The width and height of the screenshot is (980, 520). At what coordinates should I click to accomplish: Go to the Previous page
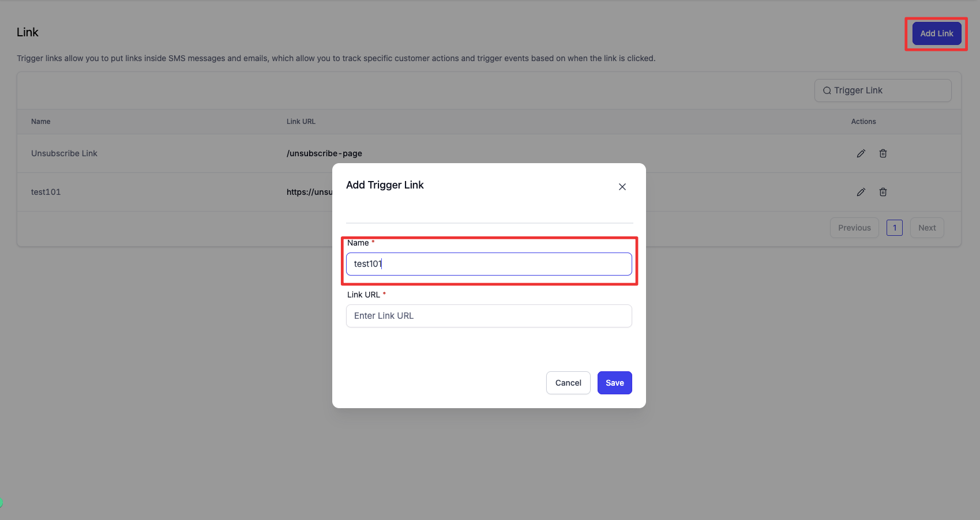click(x=854, y=228)
